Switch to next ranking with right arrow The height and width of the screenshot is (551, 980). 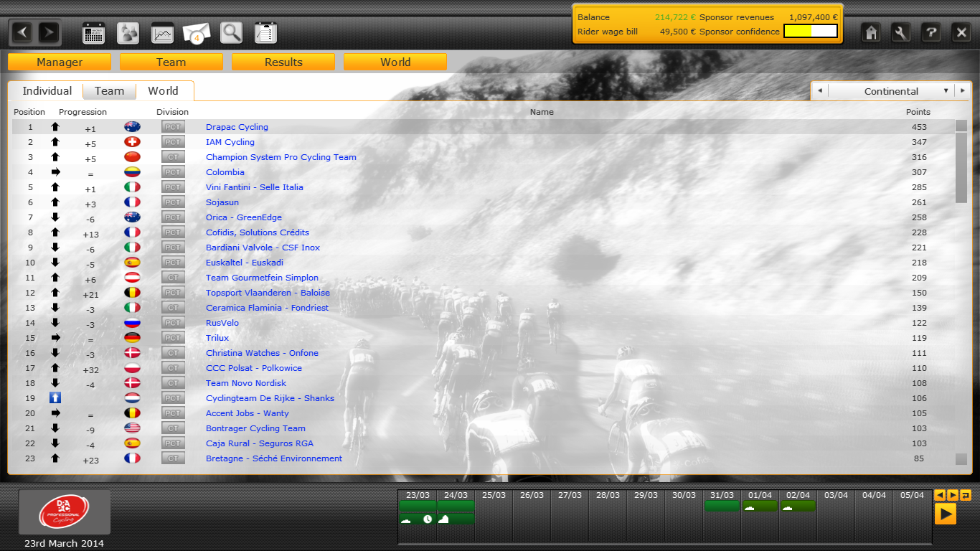point(963,91)
